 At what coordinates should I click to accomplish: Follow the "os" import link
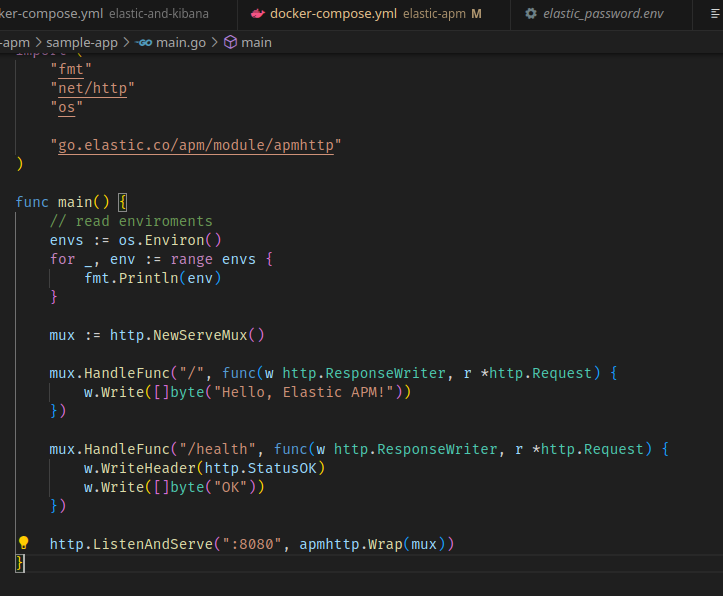pyautogui.click(x=67, y=107)
